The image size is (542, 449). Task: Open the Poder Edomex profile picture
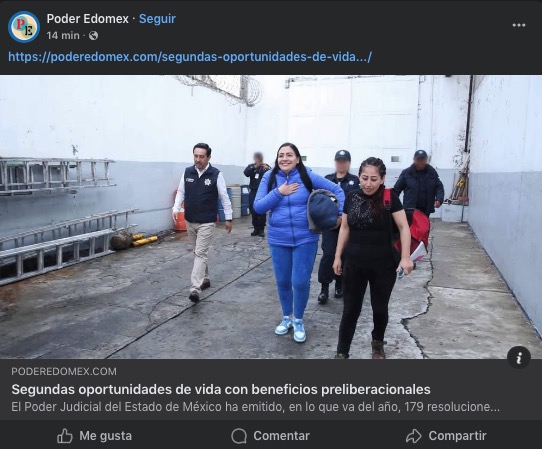tap(24, 27)
